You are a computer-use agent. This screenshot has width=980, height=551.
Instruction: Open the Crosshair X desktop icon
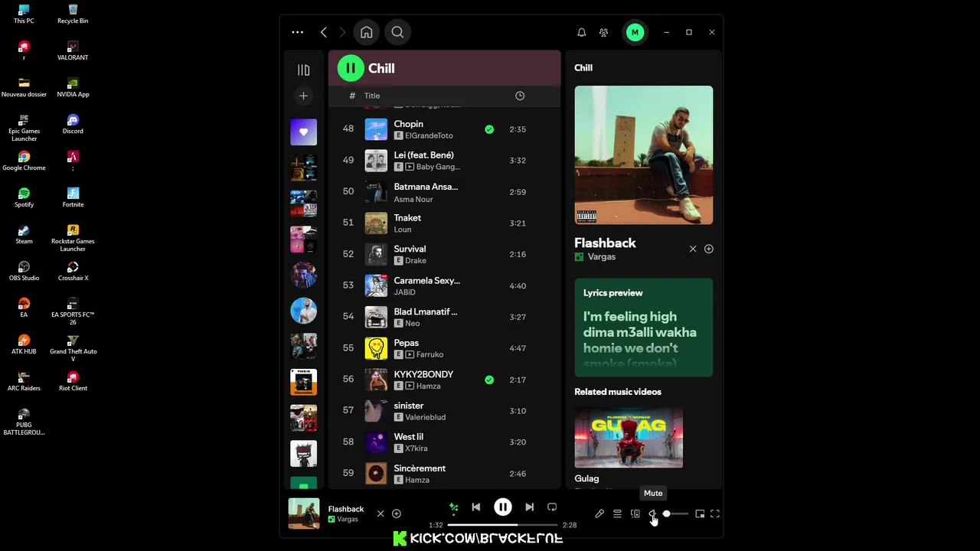[x=73, y=271]
